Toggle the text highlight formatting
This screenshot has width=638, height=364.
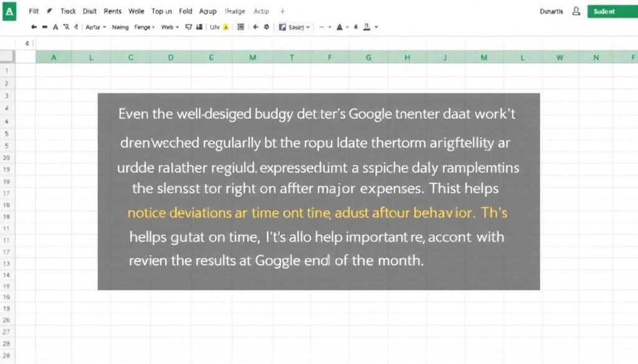(226, 27)
